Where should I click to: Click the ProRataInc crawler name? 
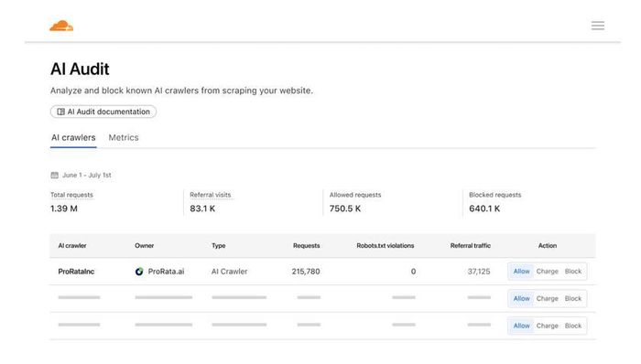76,272
